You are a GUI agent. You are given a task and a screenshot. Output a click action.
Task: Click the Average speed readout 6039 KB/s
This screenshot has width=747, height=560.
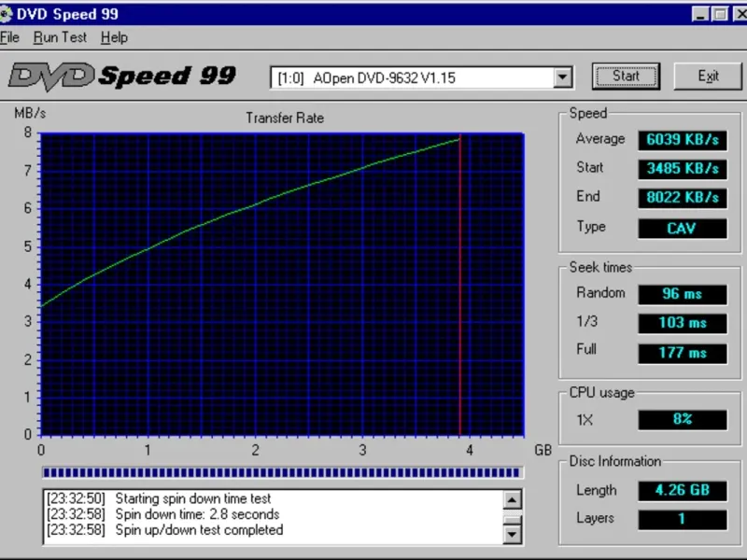[x=683, y=139]
